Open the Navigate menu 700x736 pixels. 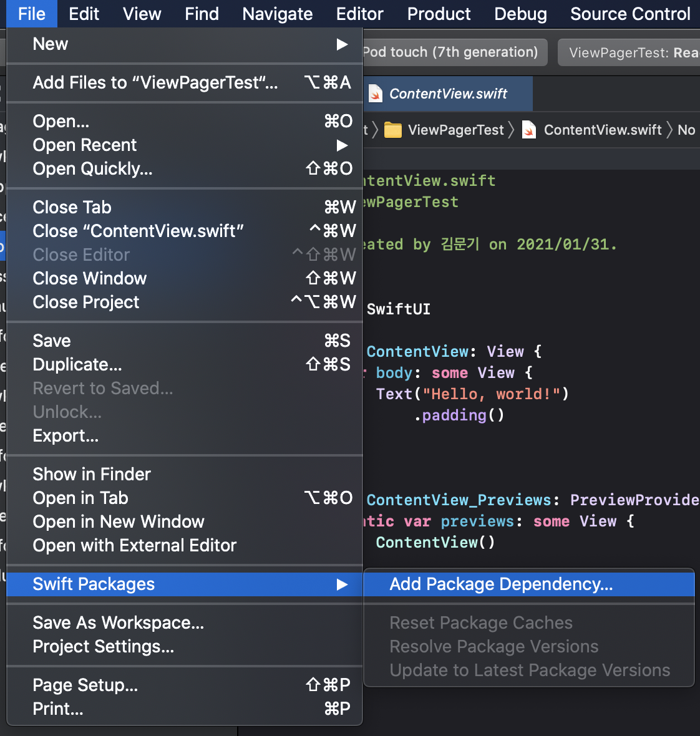pyautogui.click(x=278, y=14)
